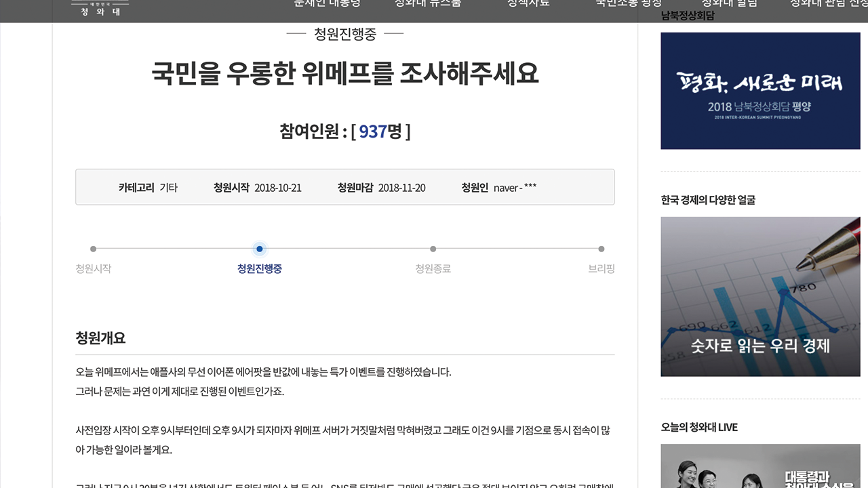Open the 정책자료 menu

click(x=528, y=3)
